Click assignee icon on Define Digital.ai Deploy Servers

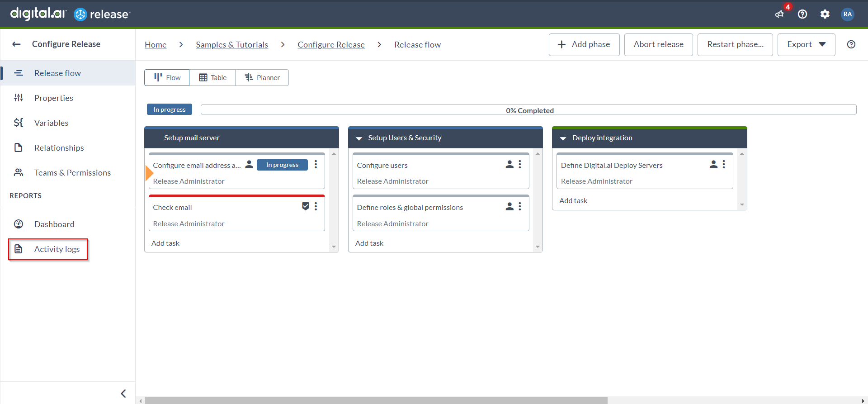pos(713,165)
